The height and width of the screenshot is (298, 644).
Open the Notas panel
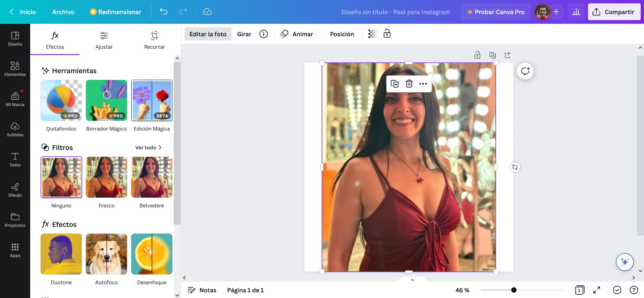[x=202, y=290]
